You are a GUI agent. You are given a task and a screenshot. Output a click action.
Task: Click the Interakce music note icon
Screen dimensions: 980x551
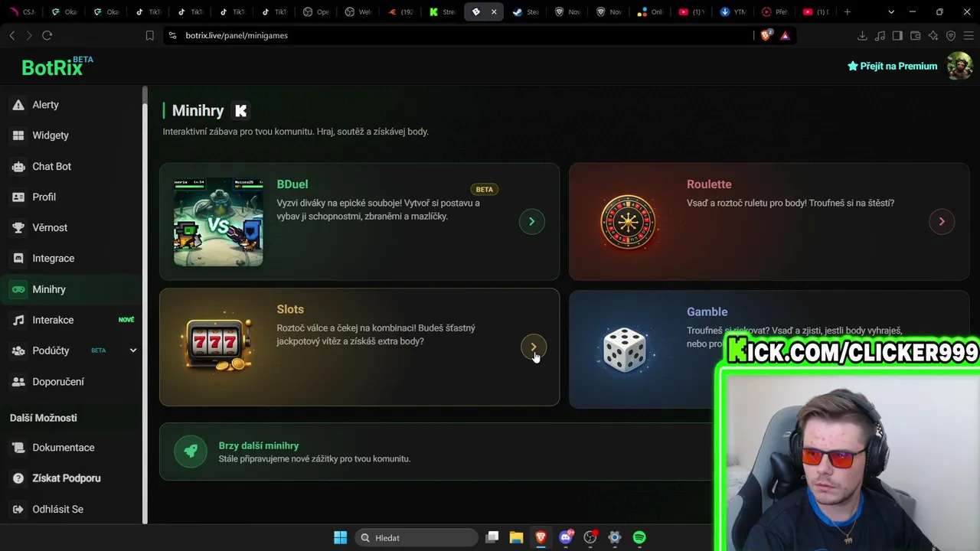(x=18, y=320)
